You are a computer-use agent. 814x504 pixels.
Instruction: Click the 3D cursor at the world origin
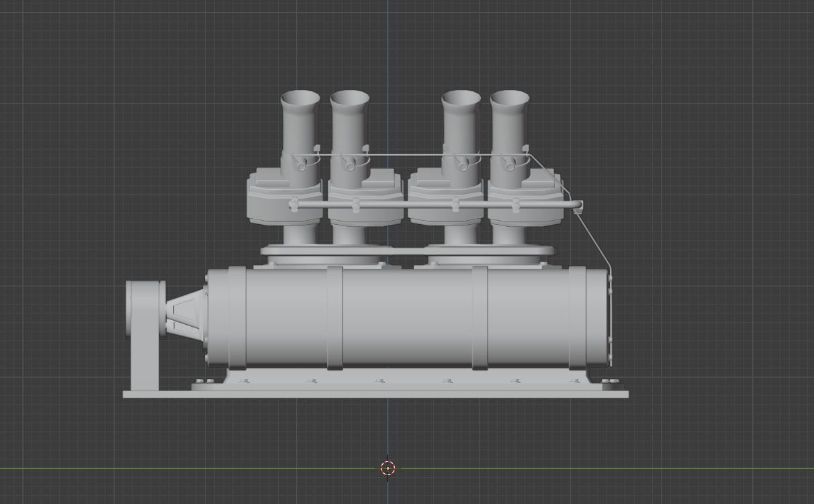click(x=388, y=468)
